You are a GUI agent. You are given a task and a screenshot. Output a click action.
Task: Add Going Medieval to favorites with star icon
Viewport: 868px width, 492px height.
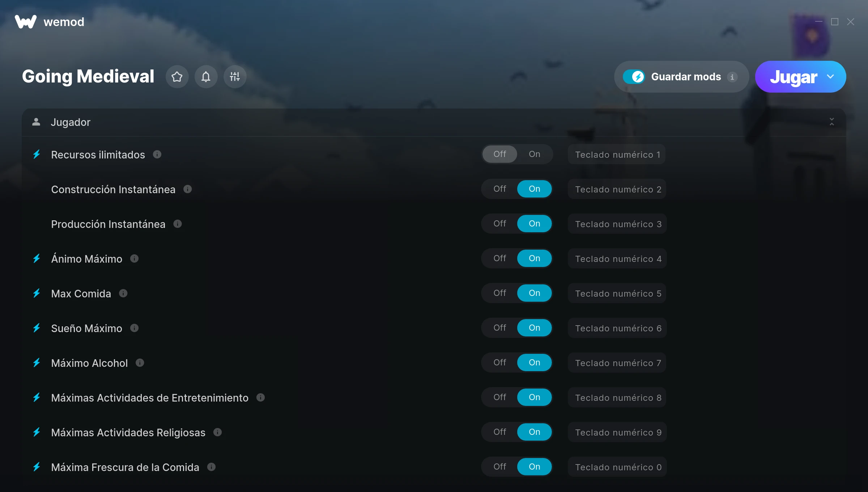coord(177,77)
